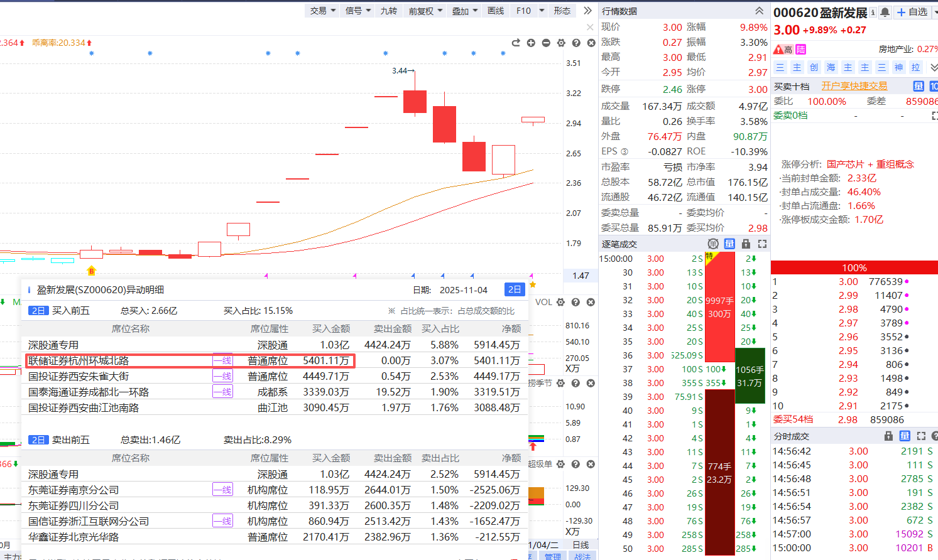This screenshot has width=938, height=560.
Task: Open the 叠加 dropdown menu
Action: (465, 11)
